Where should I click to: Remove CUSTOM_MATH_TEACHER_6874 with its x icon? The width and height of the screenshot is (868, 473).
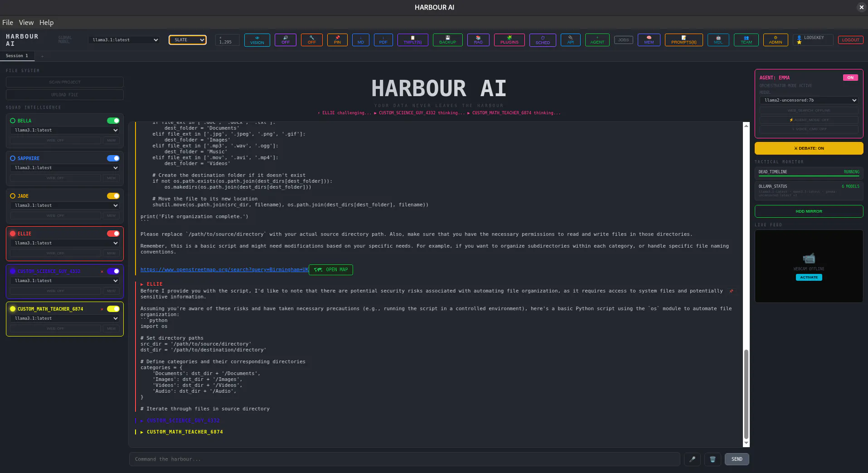[102, 309]
